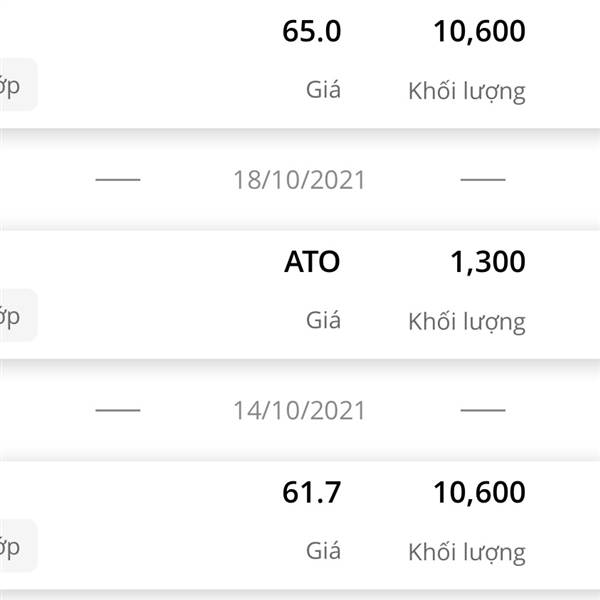Select the 14/10/2021 date separator

(x=299, y=411)
